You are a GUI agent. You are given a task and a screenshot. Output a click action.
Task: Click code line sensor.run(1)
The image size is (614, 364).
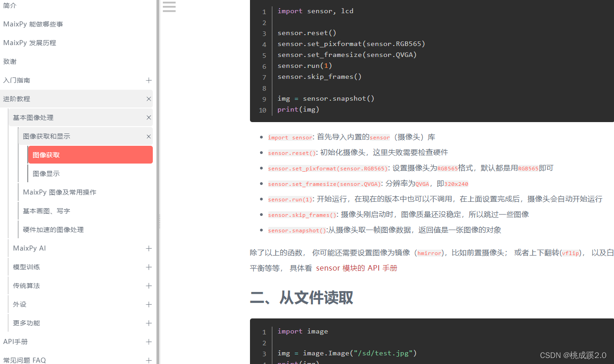(305, 66)
